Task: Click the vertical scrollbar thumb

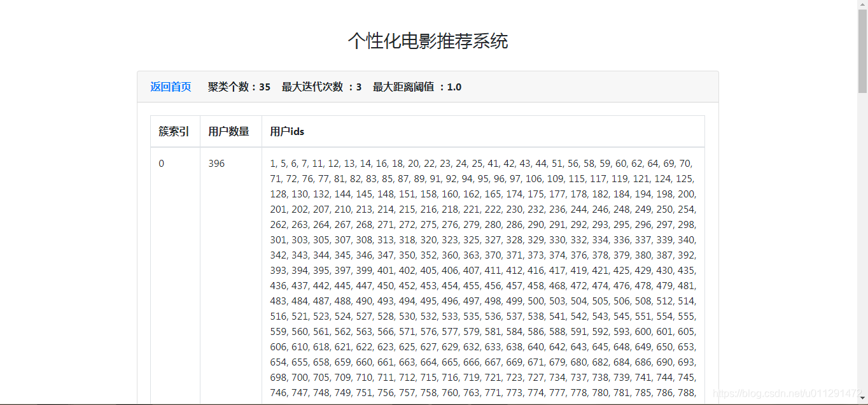Action: pyautogui.click(x=864, y=51)
